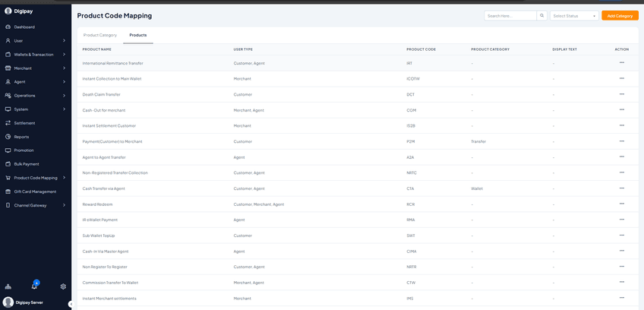Open the Reports menu item
644x310 pixels.
21,137
